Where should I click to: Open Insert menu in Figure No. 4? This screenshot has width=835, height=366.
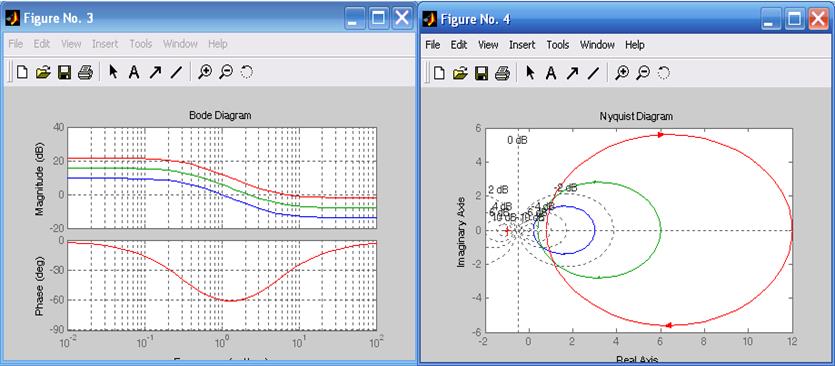point(522,45)
